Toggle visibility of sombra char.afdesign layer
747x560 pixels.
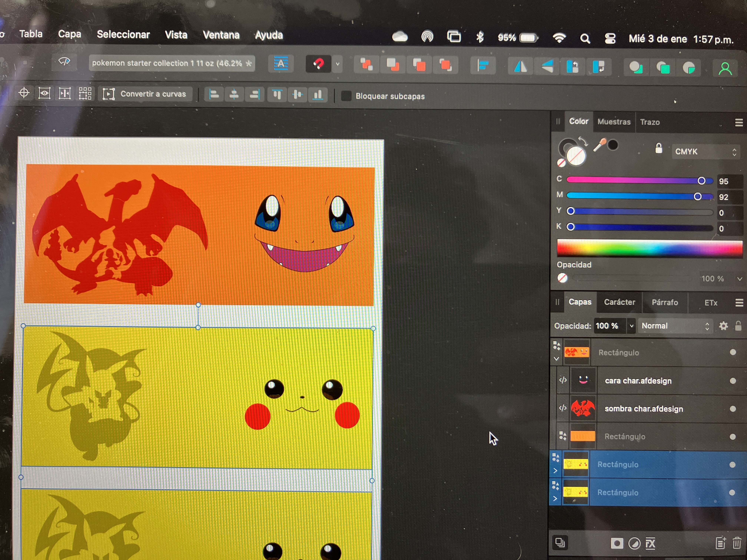click(x=733, y=409)
